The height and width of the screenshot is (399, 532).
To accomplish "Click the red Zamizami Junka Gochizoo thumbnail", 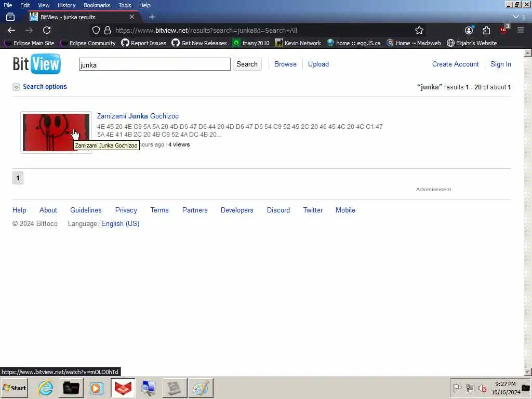I will tap(56, 132).
